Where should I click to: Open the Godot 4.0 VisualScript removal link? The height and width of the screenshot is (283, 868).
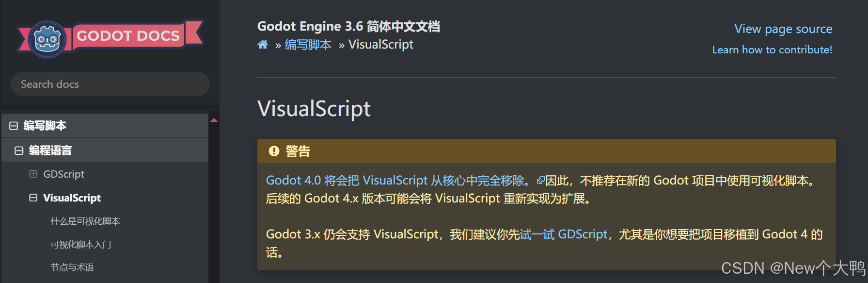(x=398, y=181)
